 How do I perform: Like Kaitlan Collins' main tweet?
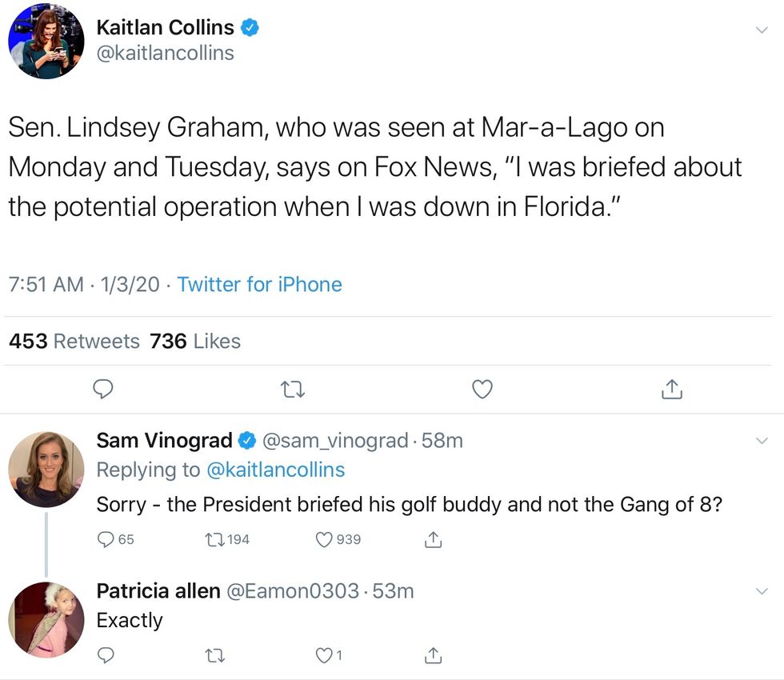(482, 390)
